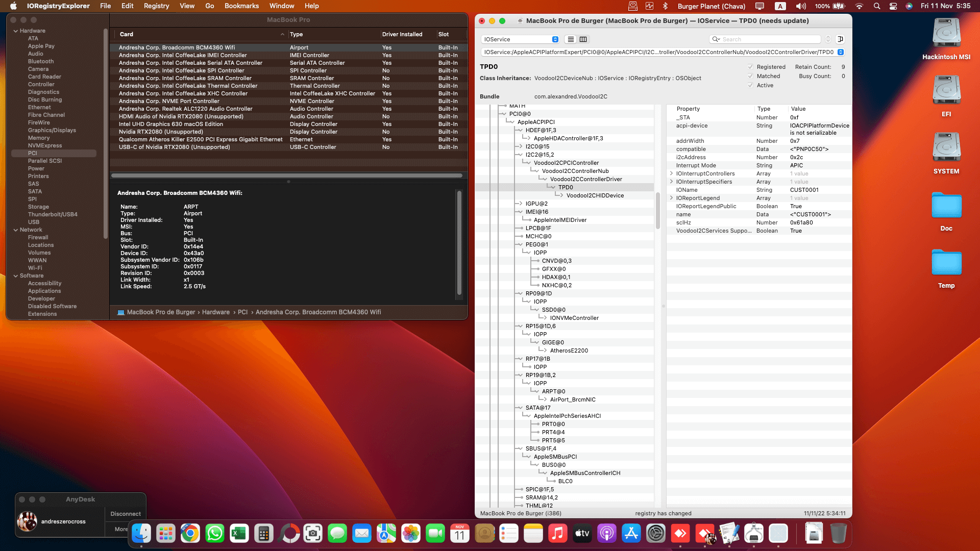
Task: Click the Search field in IORegistryExplorer
Action: click(766, 39)
